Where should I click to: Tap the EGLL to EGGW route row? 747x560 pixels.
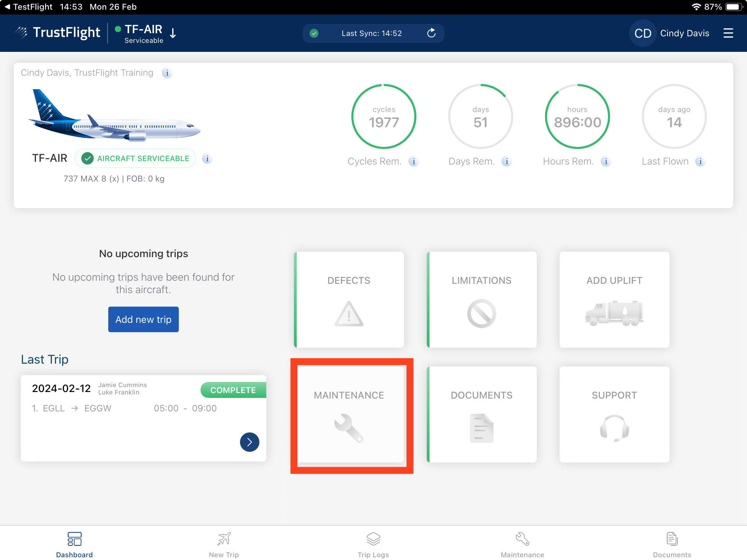(x=124, y=408)
